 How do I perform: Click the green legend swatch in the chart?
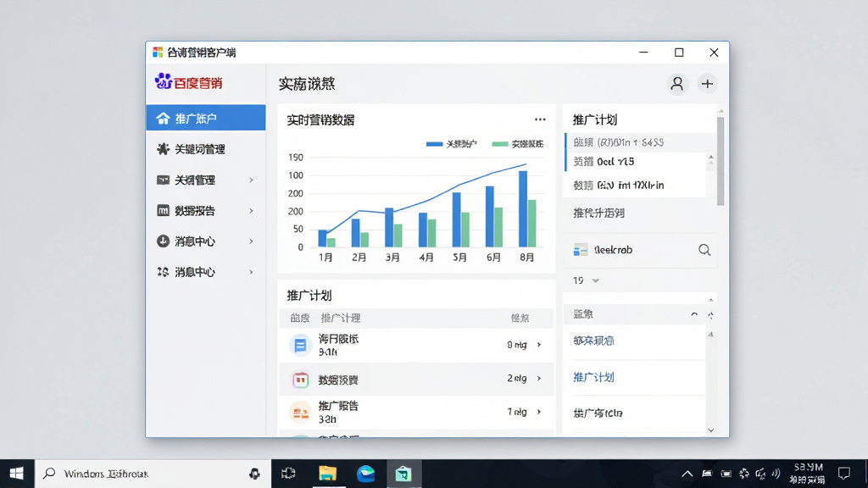[x=500, y=144]
